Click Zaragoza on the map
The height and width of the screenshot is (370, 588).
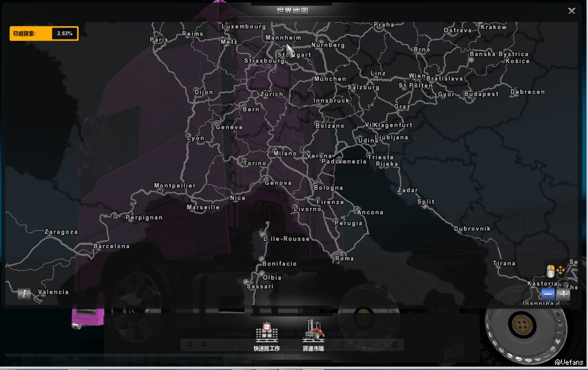[61, 232]
